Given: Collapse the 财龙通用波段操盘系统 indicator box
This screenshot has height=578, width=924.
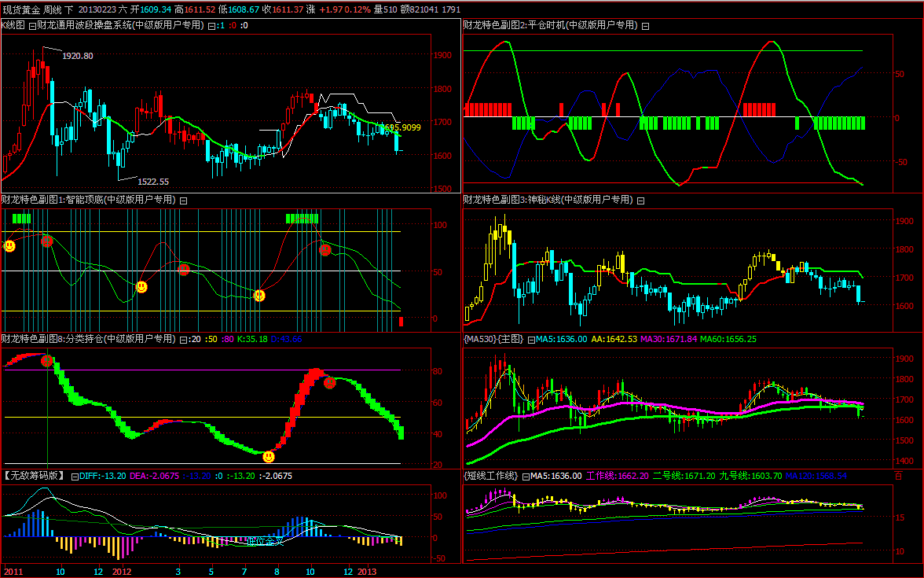Looking at the screenshot, I should pos(32,26).
